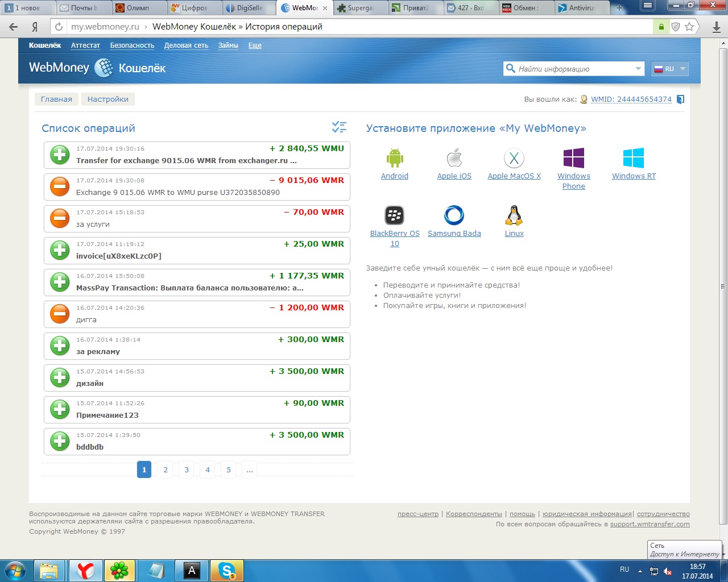Screen dimensions: 728x582
Task: Click the green lock security icon
Action: 661,27
